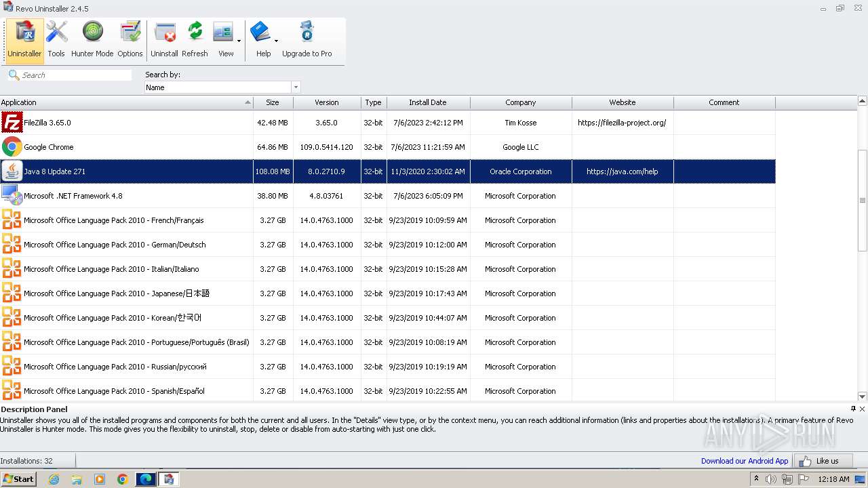The width and height of the screenshot is (868, 488).
Task: Select the Korean Language Pack icon
Action: (x=12, y=318)
